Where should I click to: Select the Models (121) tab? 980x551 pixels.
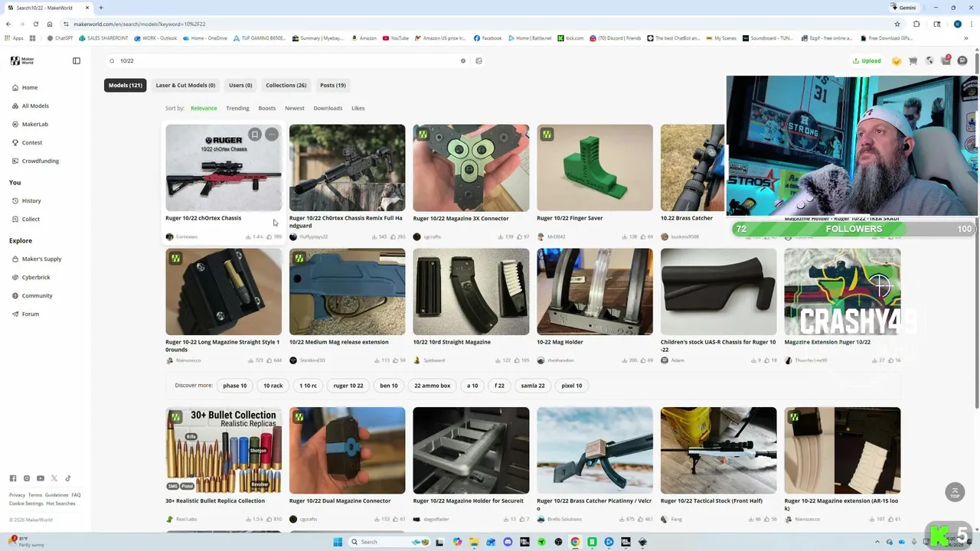point(126,85)
